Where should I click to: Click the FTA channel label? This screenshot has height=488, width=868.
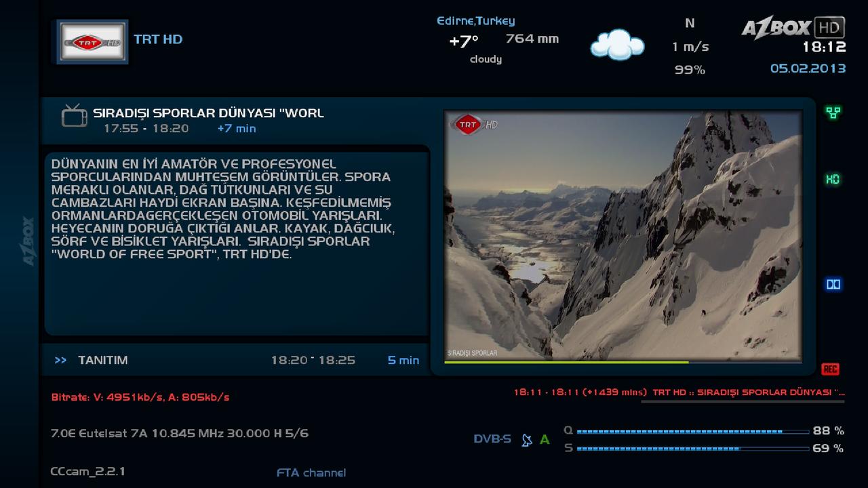click(x=311, y=473)
